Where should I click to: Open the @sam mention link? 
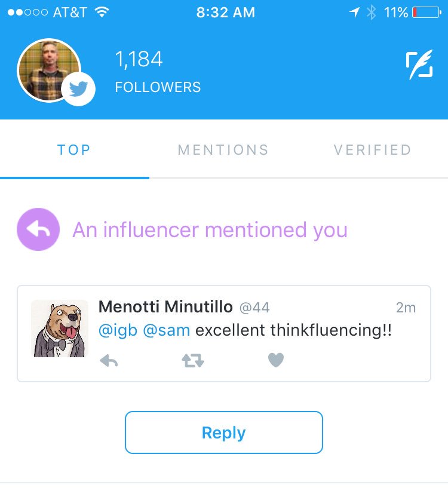point(166,330)
